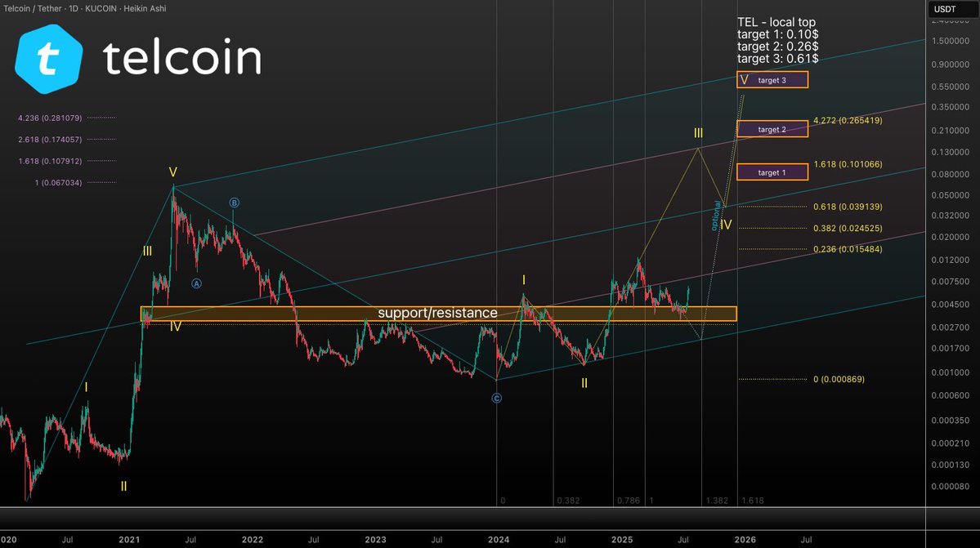This screenshot has width=980, height=548.
Task: Click the 2024 year label on time axis
Action: pyautogui.click(x=499, y=539)
